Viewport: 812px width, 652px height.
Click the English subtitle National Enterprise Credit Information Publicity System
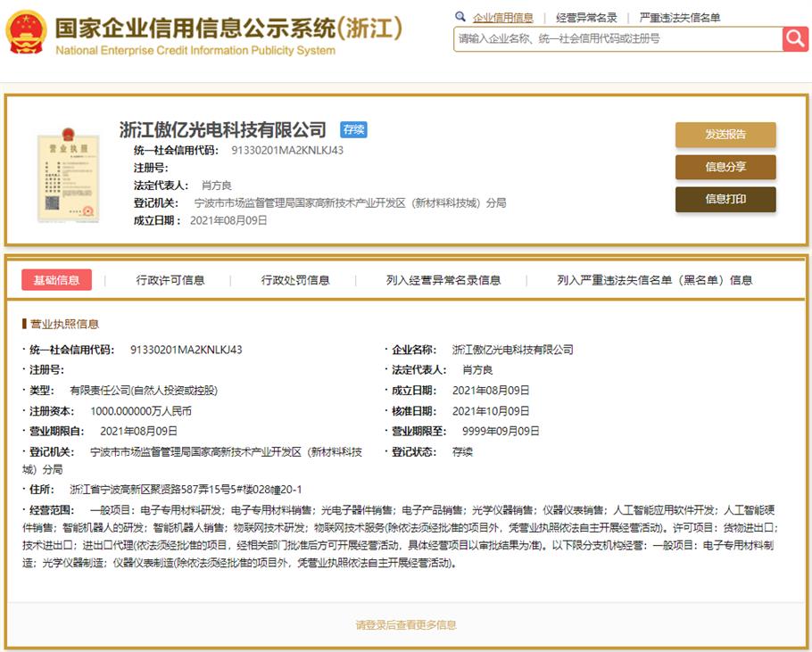click(195, 51)
